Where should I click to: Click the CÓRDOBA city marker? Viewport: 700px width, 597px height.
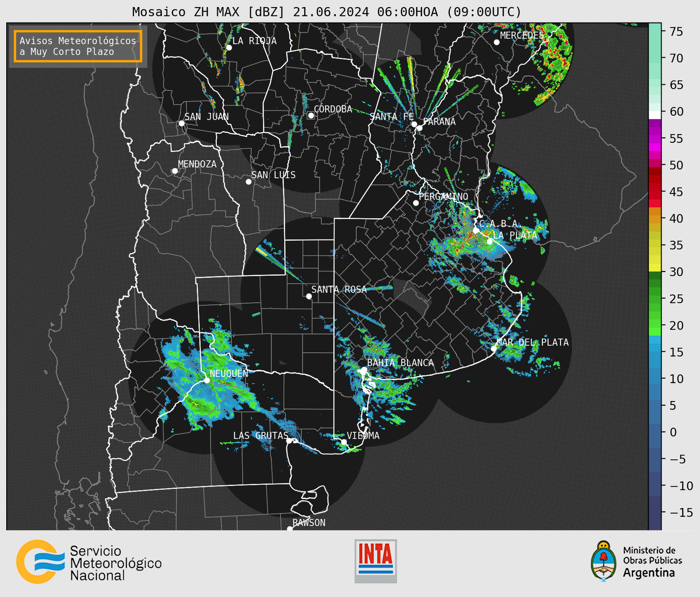click(x=311, y=115)
